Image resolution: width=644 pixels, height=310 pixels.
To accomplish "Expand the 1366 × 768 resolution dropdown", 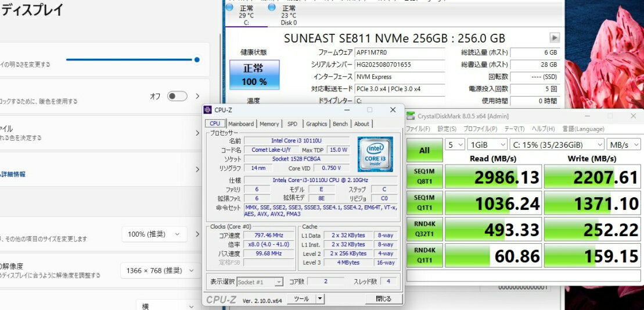I will (153, 270).
